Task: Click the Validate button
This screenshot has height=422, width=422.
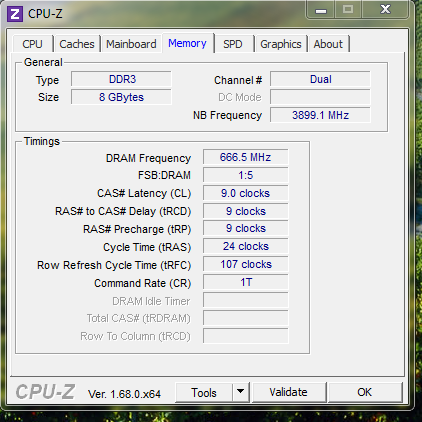Action: 289,392
